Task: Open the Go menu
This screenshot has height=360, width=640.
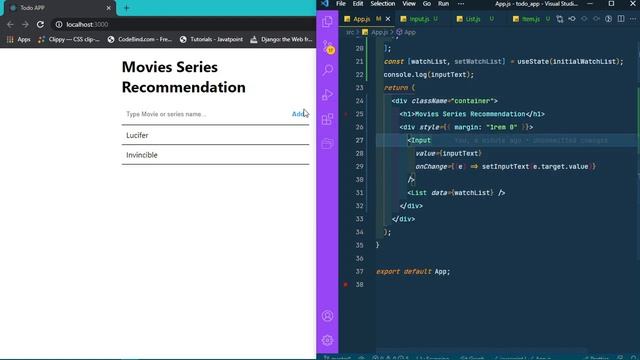Action: coord(427,4)
